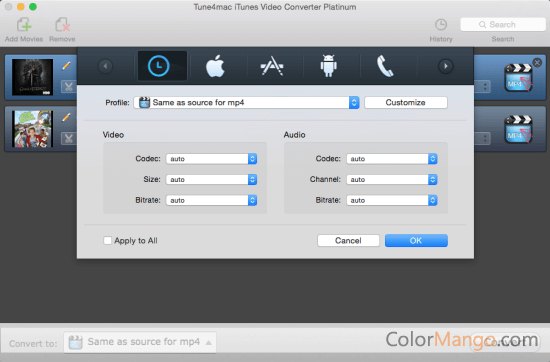Click the Remove toolbar icon
550x362 pixels.
coord(62,25)
